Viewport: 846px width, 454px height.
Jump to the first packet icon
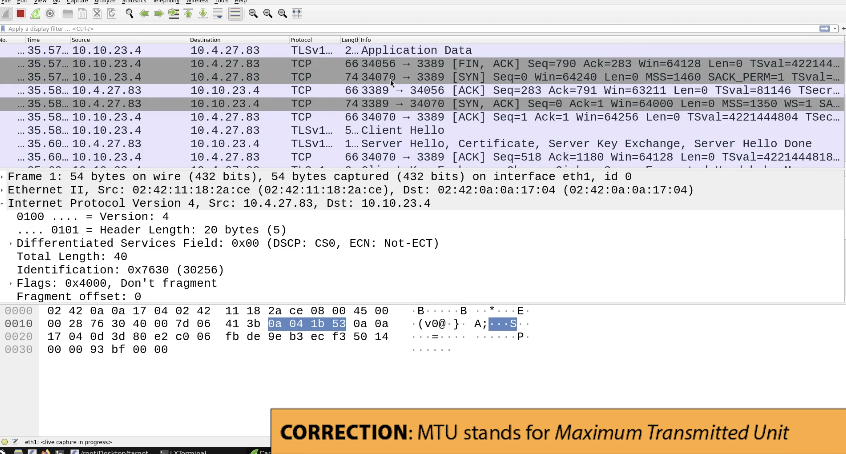click(190, 14)
